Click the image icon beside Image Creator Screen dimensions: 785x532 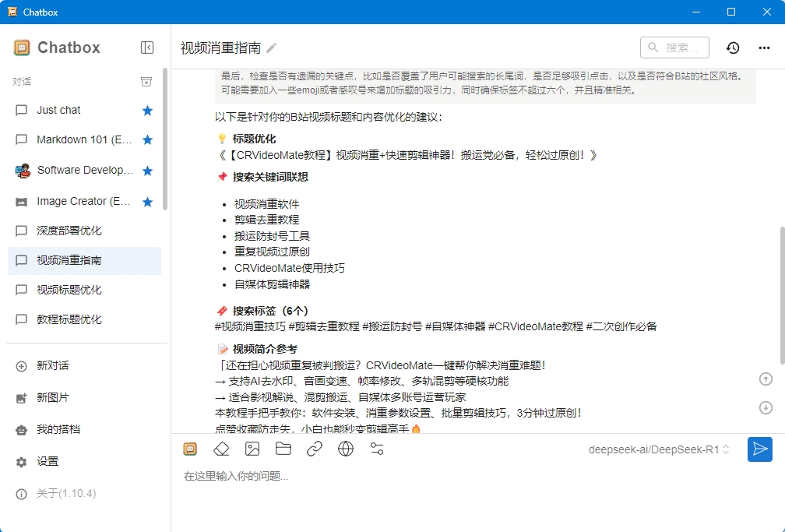[22, 202]
